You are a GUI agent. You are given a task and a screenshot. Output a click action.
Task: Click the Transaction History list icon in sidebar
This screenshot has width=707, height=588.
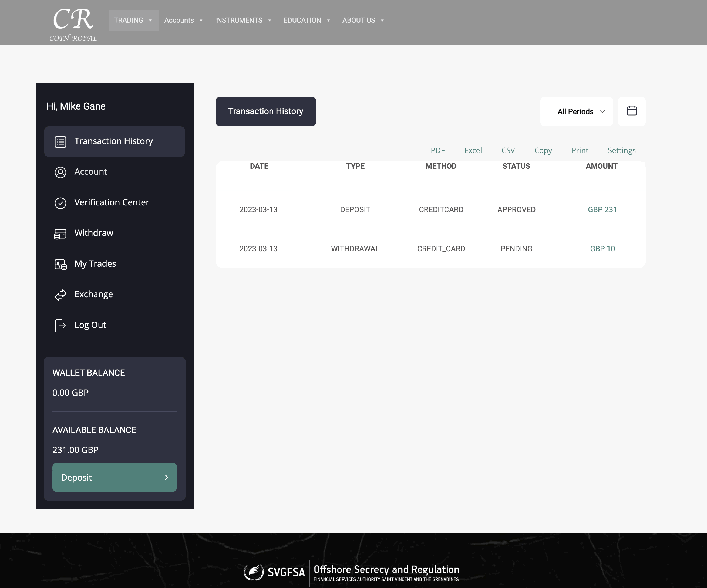60,142
